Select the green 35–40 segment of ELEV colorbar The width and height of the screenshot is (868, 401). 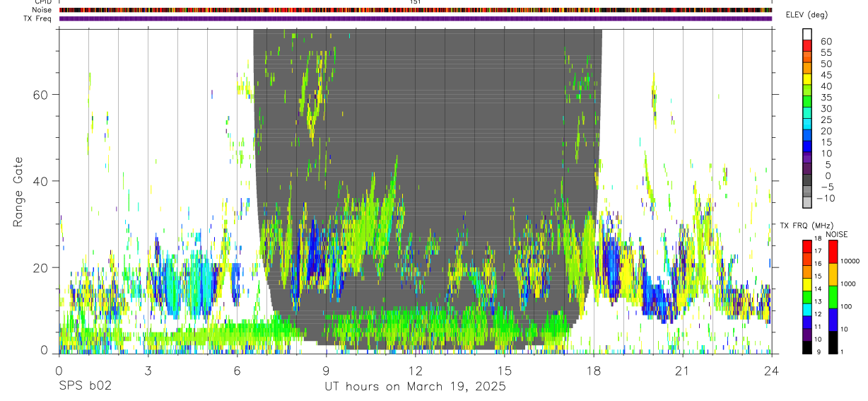pos(807,92)
